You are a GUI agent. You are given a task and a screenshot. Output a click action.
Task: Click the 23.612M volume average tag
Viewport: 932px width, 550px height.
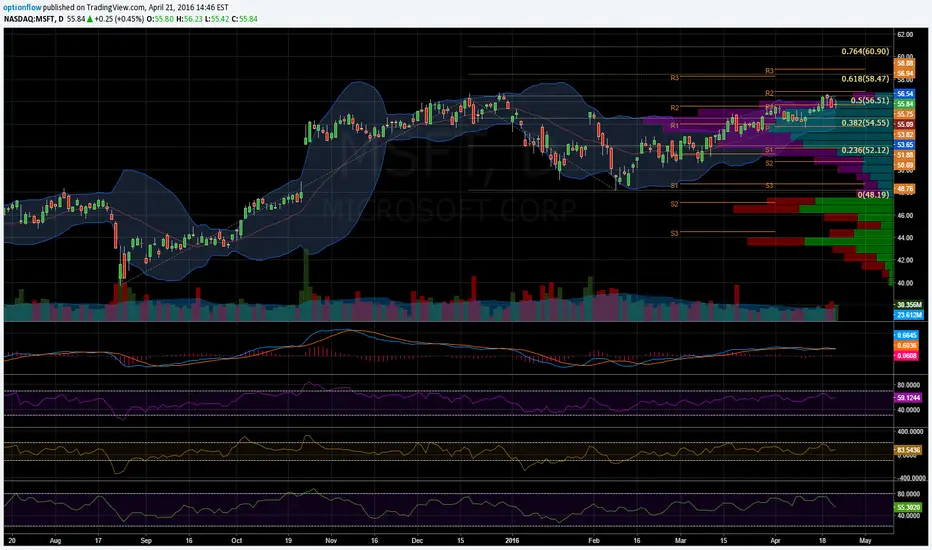909,315
